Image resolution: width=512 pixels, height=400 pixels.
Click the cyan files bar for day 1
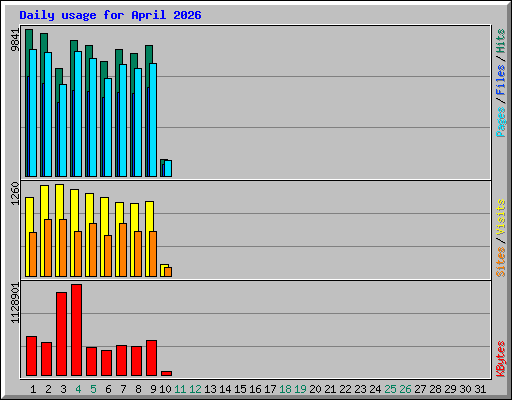coord(33,113)
